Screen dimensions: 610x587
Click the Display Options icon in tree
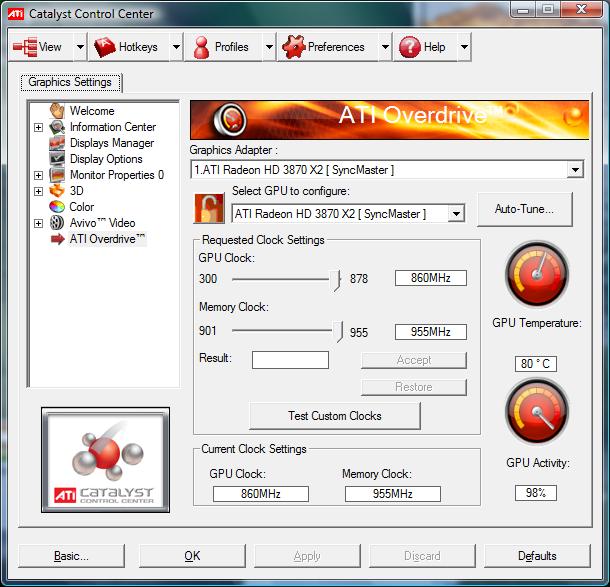(58, 159)
